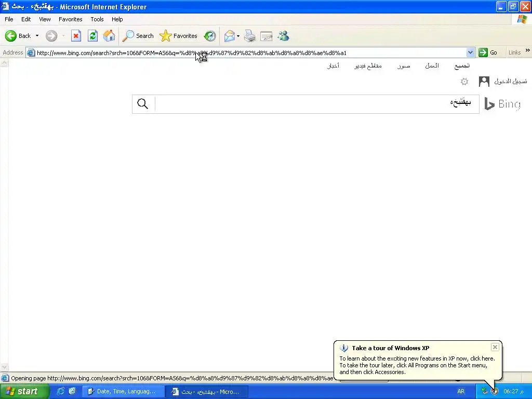This screenshot has width=532, height=399.
Task: Click the Take a tour of Windows XP balloon text
Action: tap(391, 348)
